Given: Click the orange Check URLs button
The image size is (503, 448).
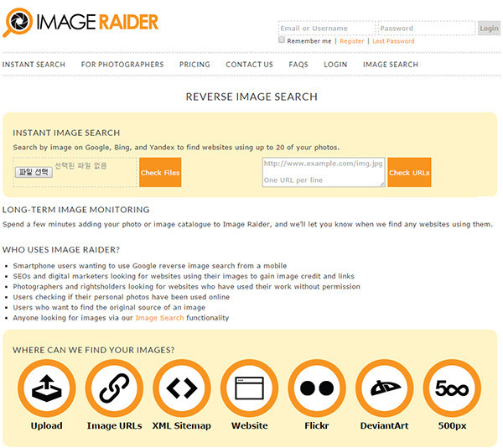Looking at the screenshot, I should (409, 172).
